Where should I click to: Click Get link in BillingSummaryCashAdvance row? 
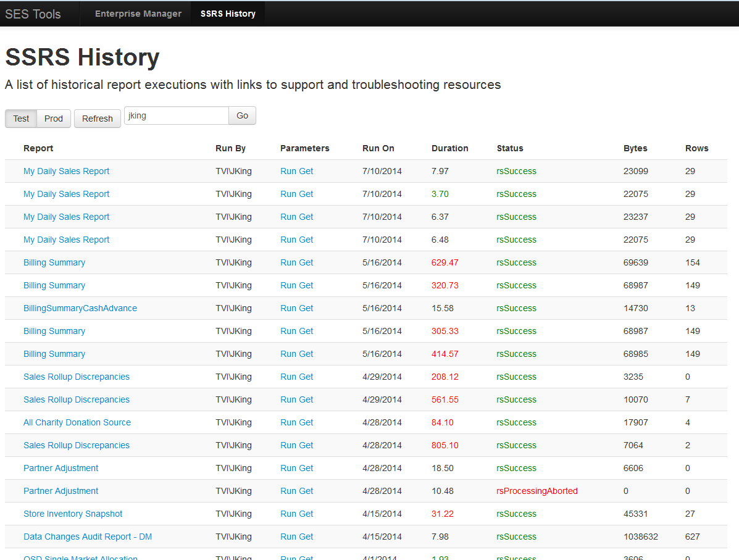click(x=306, y=308)
